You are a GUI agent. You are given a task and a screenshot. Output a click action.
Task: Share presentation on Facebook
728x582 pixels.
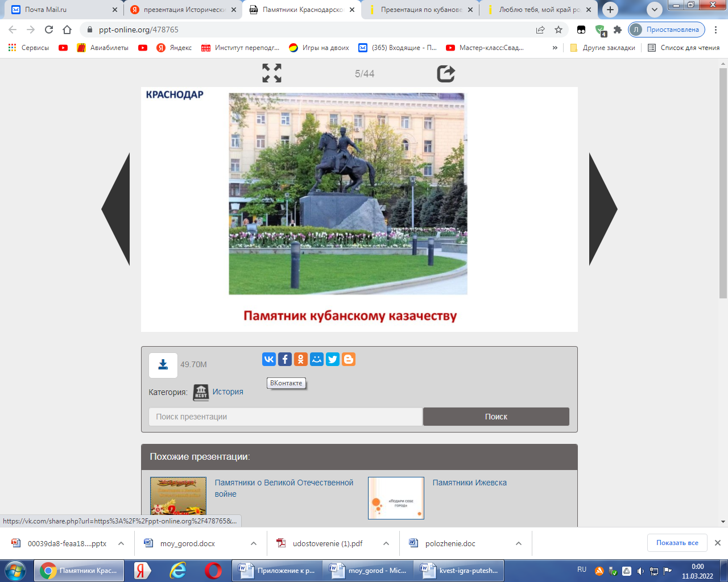coord(285,359)
